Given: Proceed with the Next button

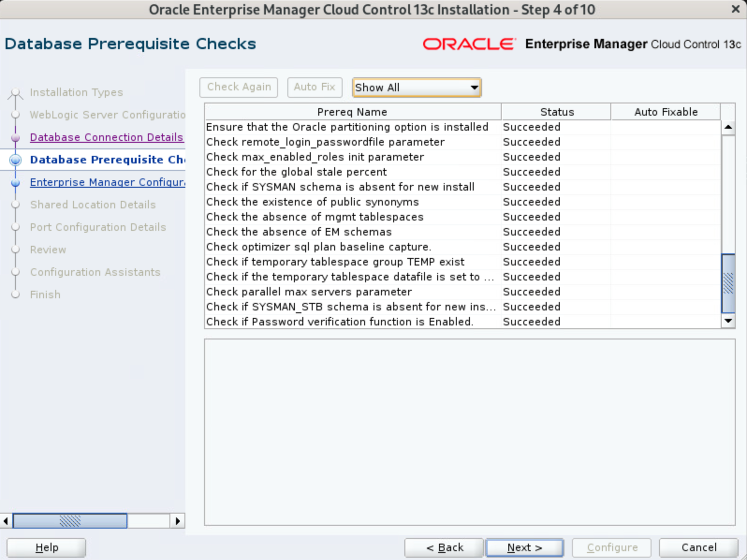Looking at the screenshot, I should [x=524, y=547].
